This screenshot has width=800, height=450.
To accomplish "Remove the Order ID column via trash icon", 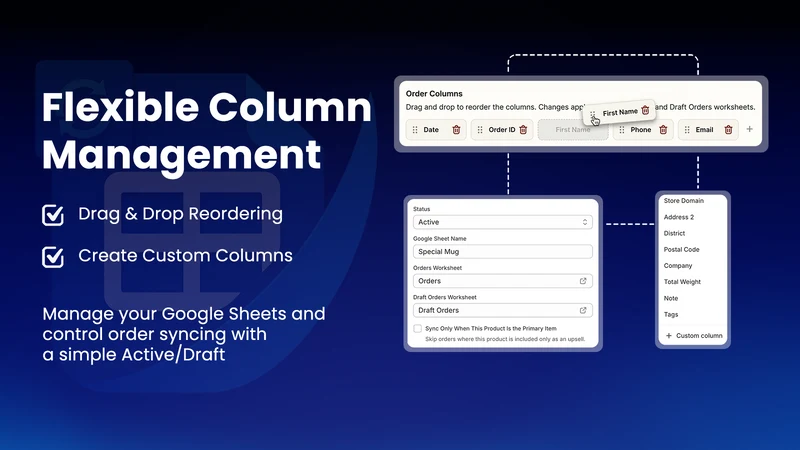I will point(523,130).
